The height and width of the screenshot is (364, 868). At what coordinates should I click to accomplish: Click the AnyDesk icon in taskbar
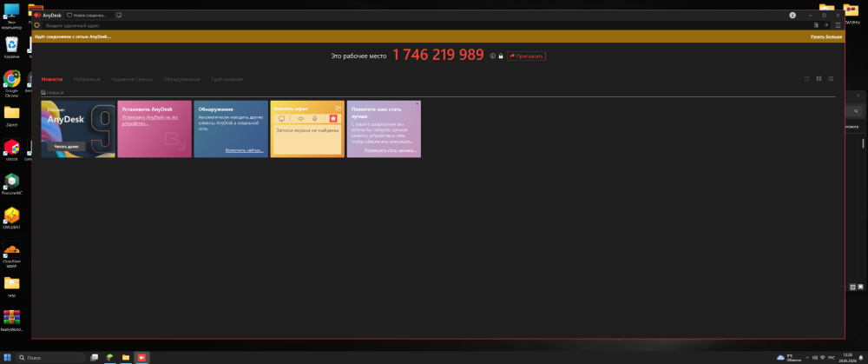pos(141,357)
